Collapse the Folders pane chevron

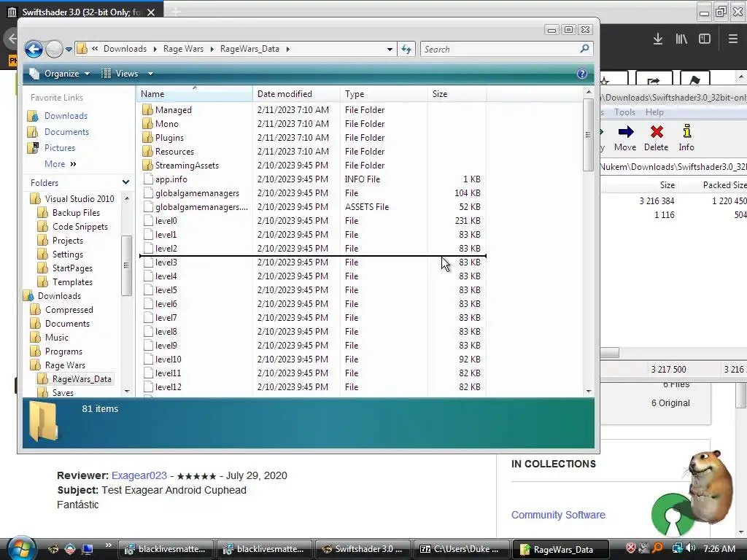(125, 182)
